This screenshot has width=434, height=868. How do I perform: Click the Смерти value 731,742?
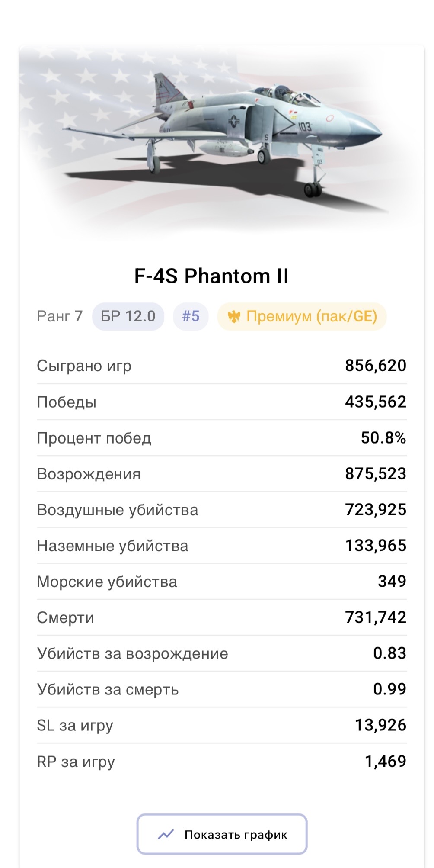click(x=376, y=617)
